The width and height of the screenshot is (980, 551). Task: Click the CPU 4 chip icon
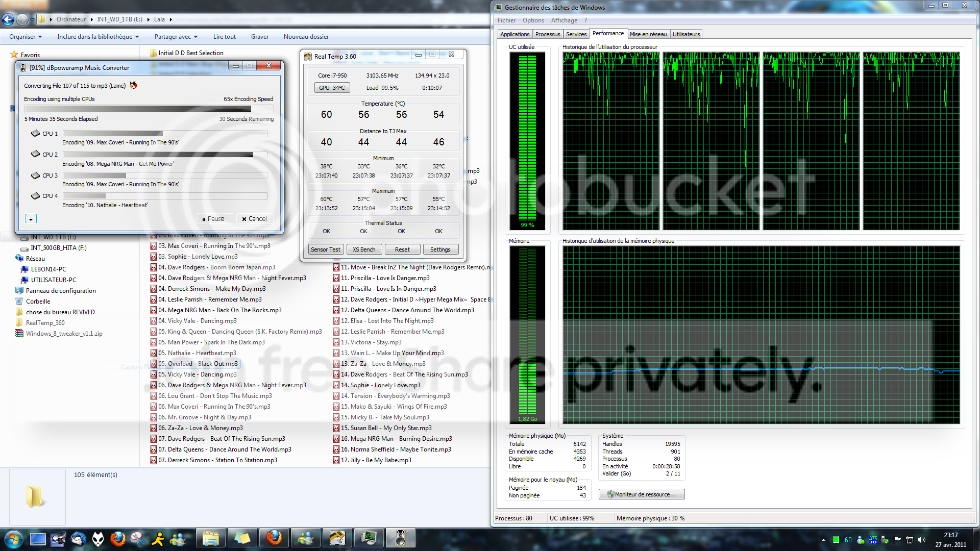(x=35, y=196)
